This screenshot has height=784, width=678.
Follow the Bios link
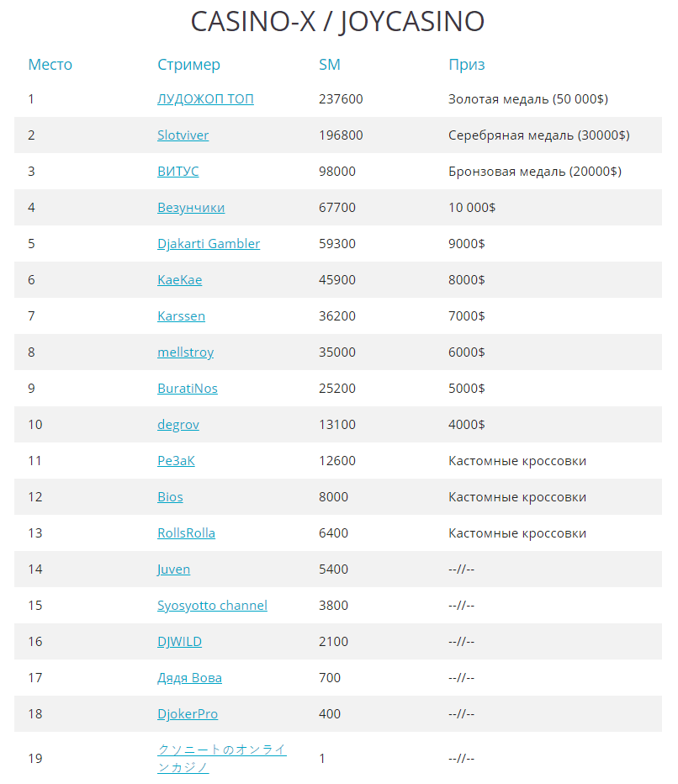[x=170, y=497]
